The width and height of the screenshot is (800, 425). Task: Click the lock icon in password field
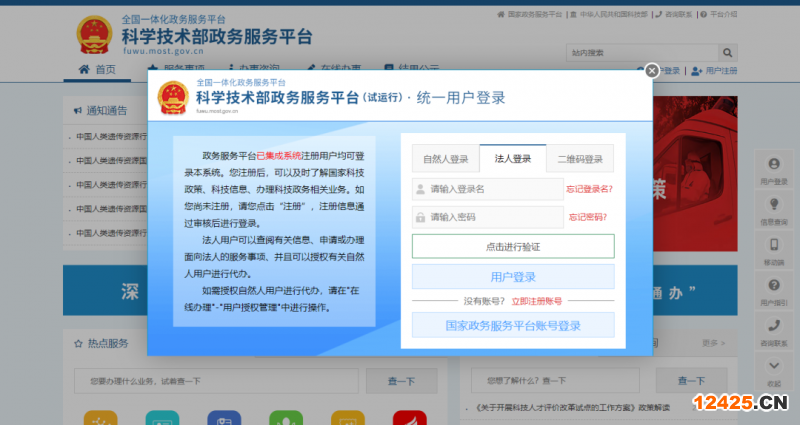point(420,217)
